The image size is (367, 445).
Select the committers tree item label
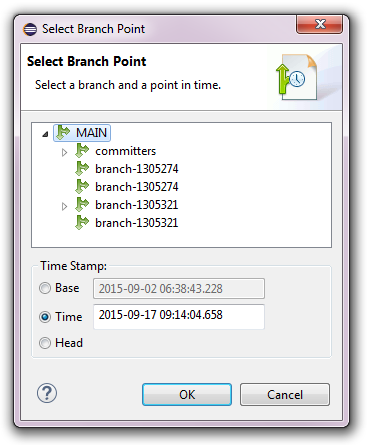tap(126, 151)
